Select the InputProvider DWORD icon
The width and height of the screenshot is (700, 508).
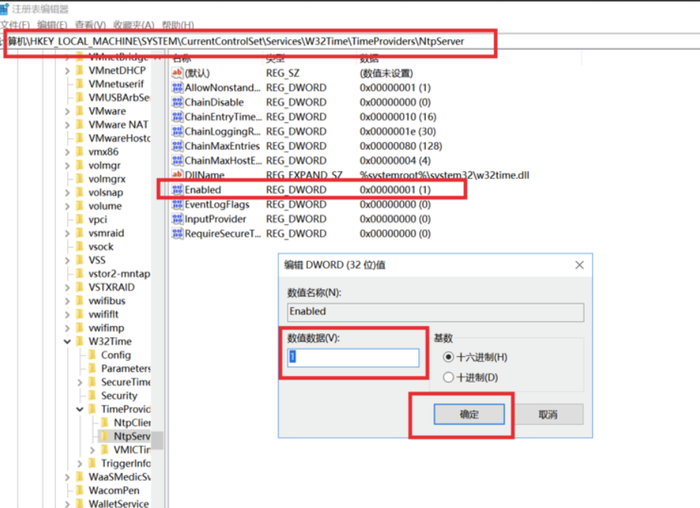[177, 219]
